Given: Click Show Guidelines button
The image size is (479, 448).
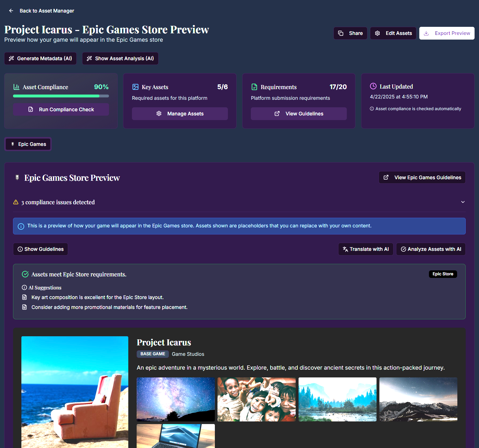Looking at the screenshot, I should click(40, 249).
